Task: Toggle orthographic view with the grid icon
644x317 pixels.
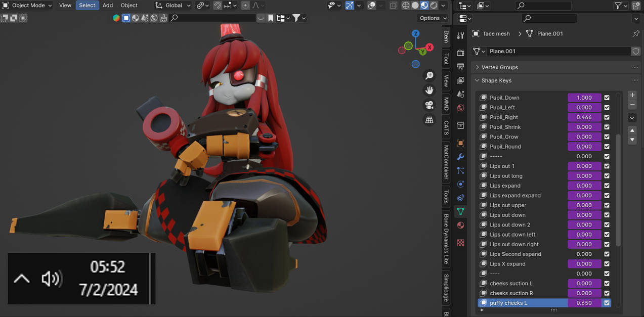Action: click(x=429, y=120)
